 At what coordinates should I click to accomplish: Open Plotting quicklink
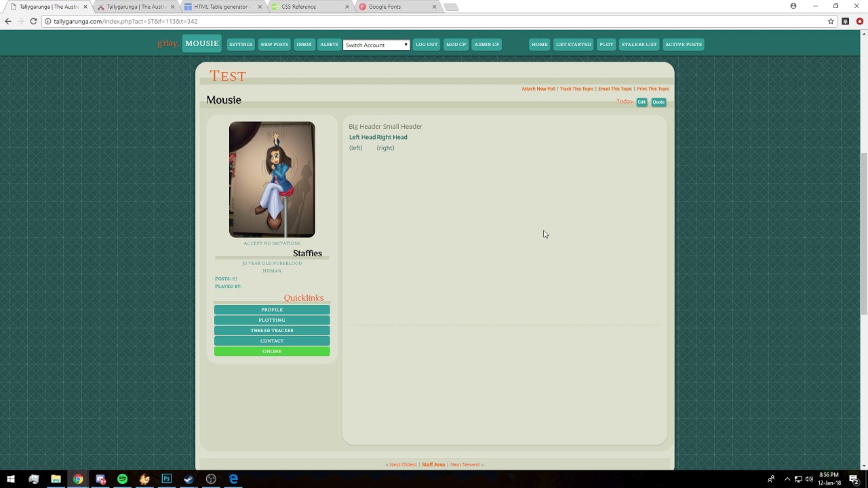pos(272,320)
